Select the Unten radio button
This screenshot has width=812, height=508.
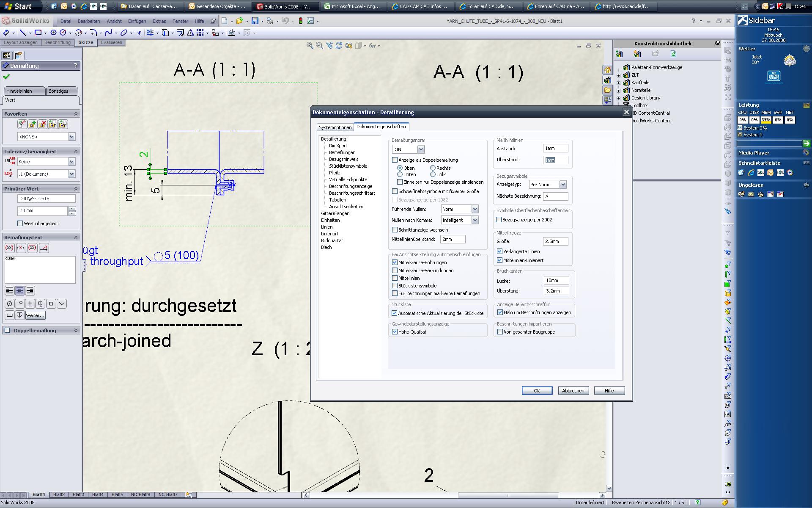click(x=400, y=174)
